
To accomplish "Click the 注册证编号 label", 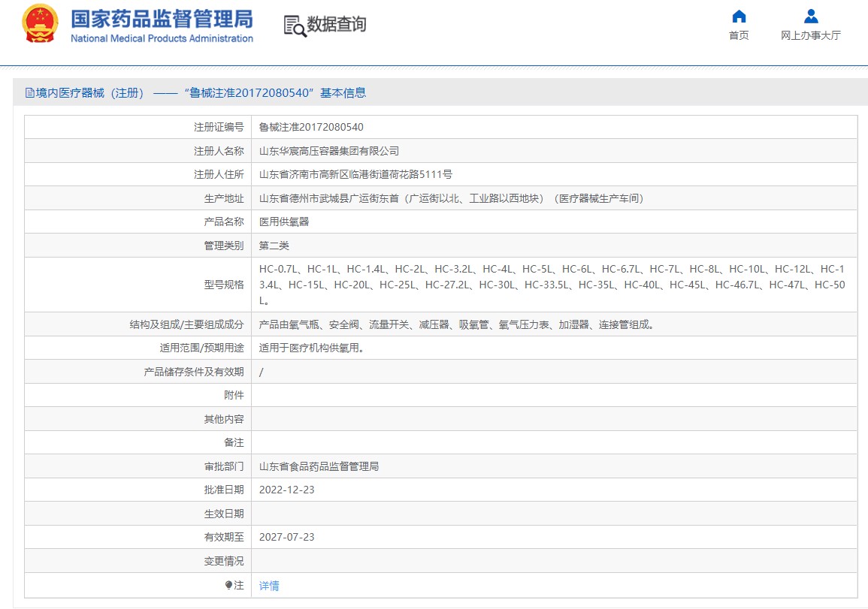I will [219, 127].
